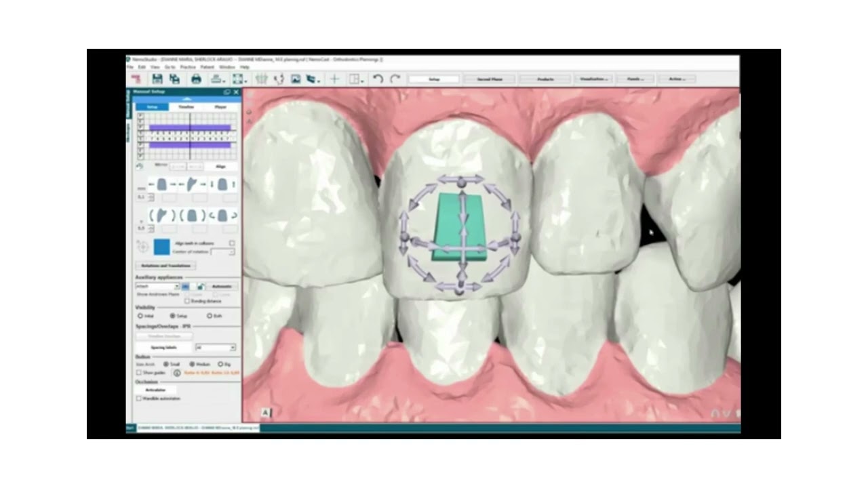This screenshot has width=868, height=488.
Task: Click the rotation center target icon
Action: click(142, 247)
